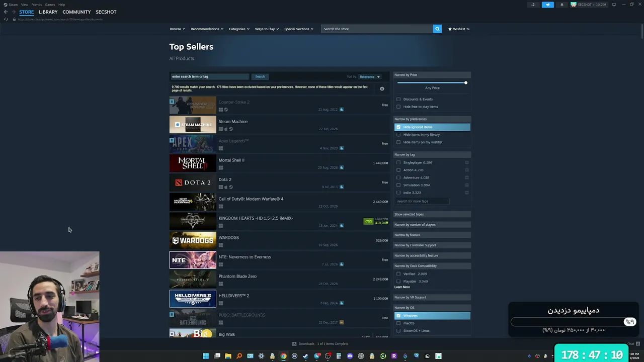The width and height of the screenshot is (644, 362).
Task: Click the Any Price slider handle
Action: 466,82
